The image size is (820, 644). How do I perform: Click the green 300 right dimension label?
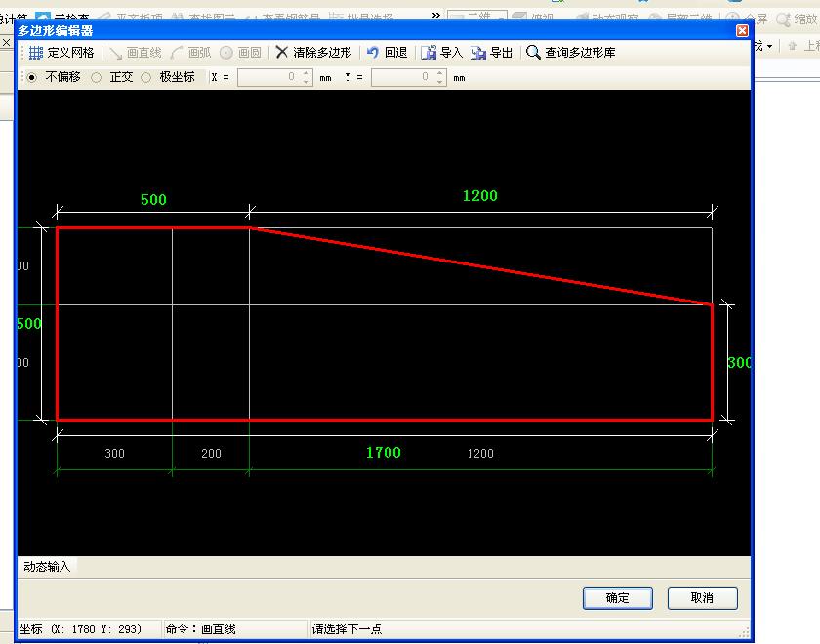[740, 362]
